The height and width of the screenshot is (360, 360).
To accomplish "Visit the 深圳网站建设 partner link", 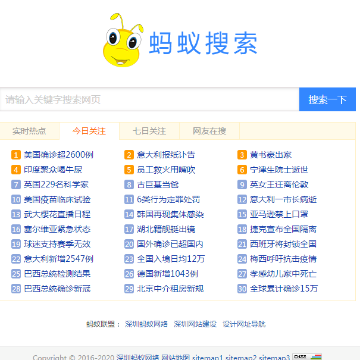I will pos(195,324).
